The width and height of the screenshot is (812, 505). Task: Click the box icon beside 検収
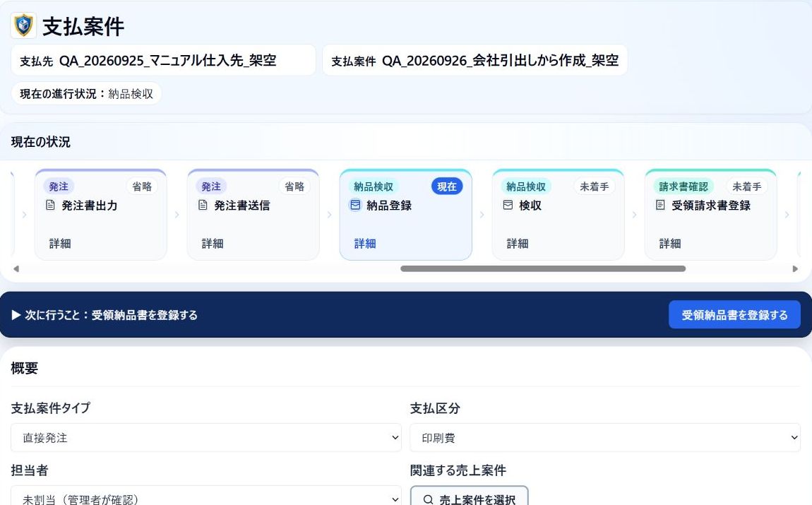pyautogui.click(x=508, y=205)
